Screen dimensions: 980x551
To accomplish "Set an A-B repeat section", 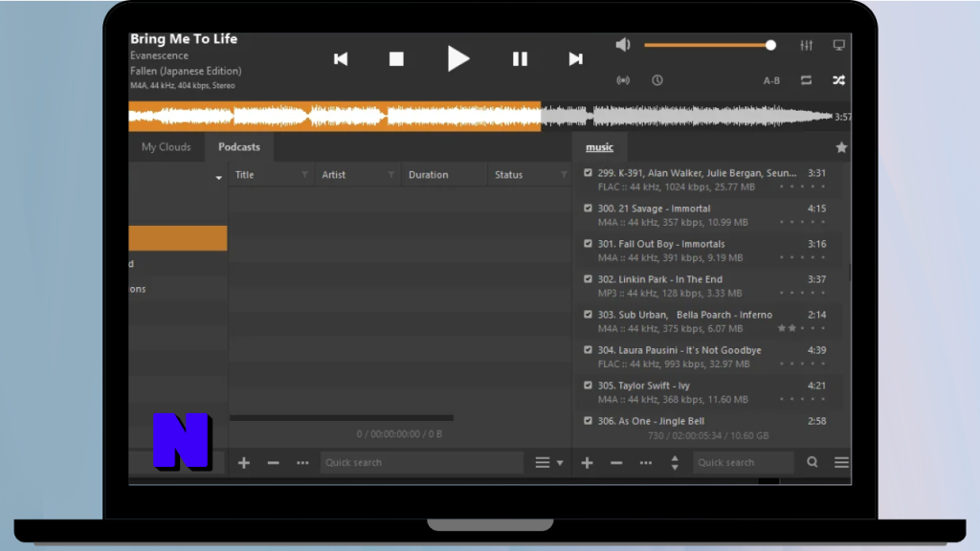I will pyautogui.click(x=771, y=80).
